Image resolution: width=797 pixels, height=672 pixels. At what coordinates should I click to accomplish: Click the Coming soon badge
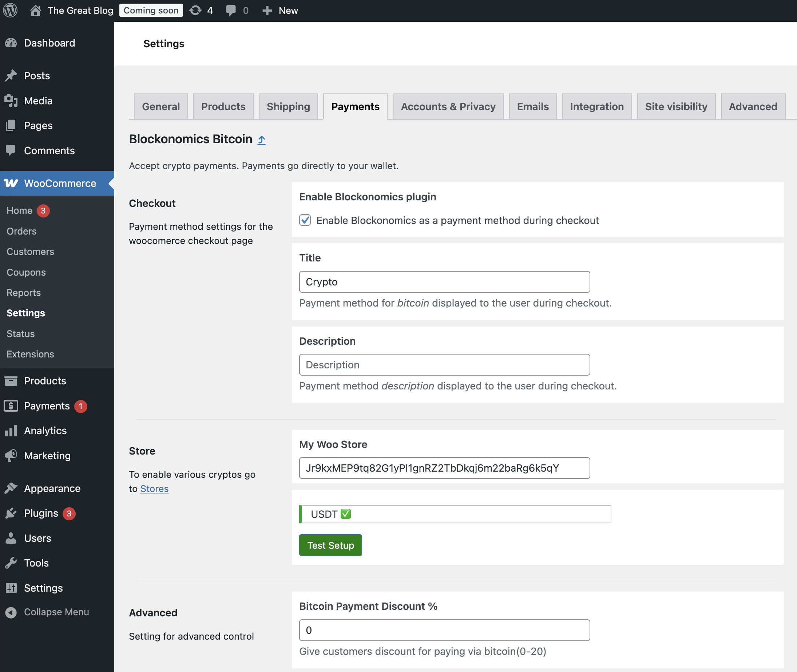pyautogui.click(x=151, y=10)
